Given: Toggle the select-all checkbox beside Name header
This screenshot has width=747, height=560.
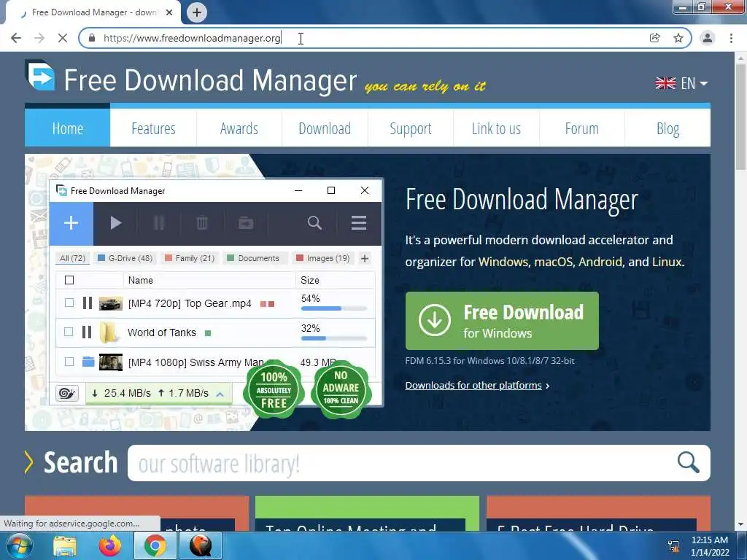Looking at the screenshot, I should click(69, 280).
